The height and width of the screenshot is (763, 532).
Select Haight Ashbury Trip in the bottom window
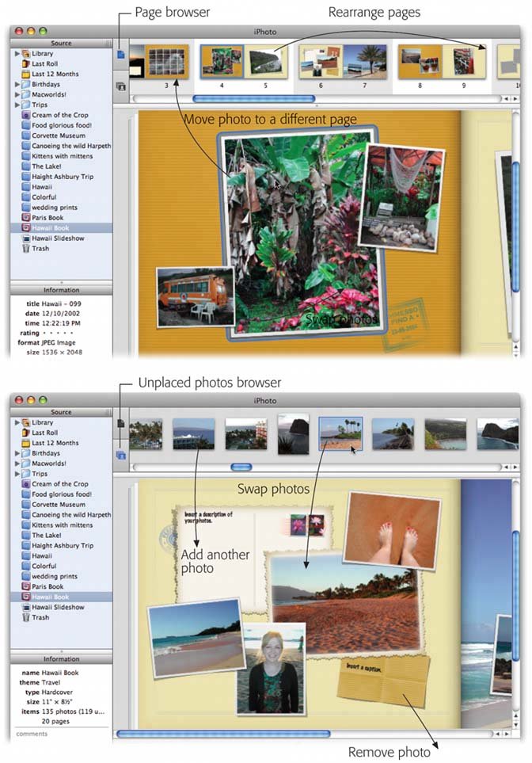[63, 545]
